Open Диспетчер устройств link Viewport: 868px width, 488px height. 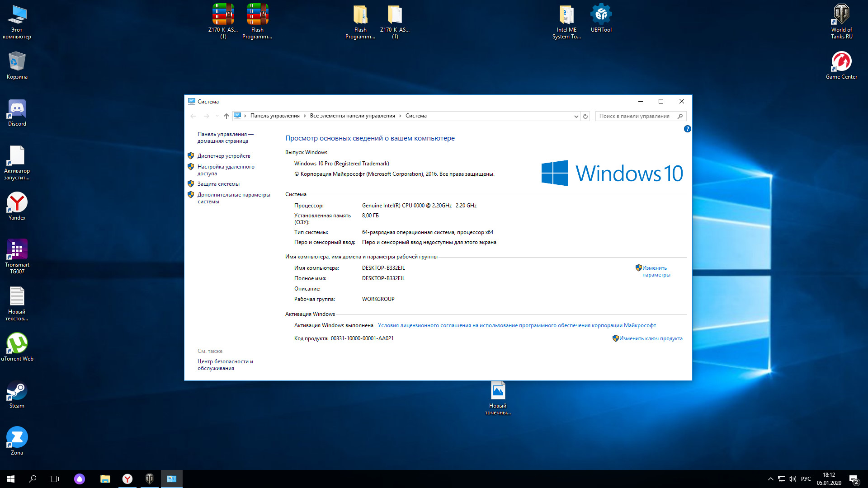coord(224,156)
